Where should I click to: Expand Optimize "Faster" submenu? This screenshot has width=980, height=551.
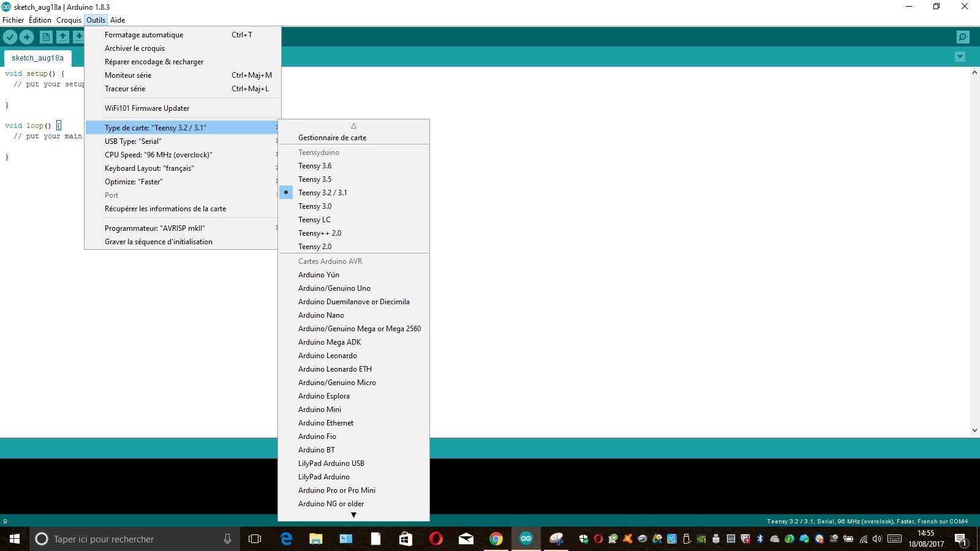click(x=183, y=182)
